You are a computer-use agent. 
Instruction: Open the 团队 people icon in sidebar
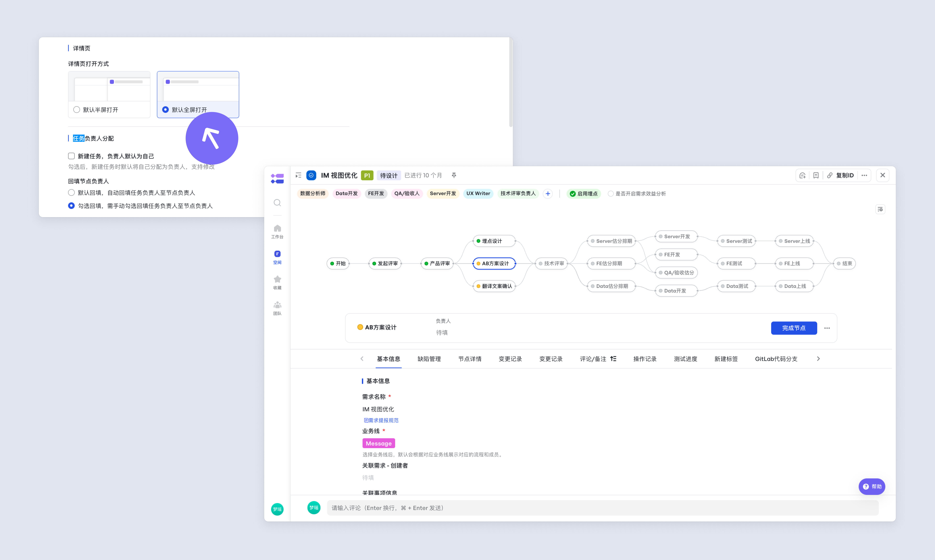pos(277,308)
